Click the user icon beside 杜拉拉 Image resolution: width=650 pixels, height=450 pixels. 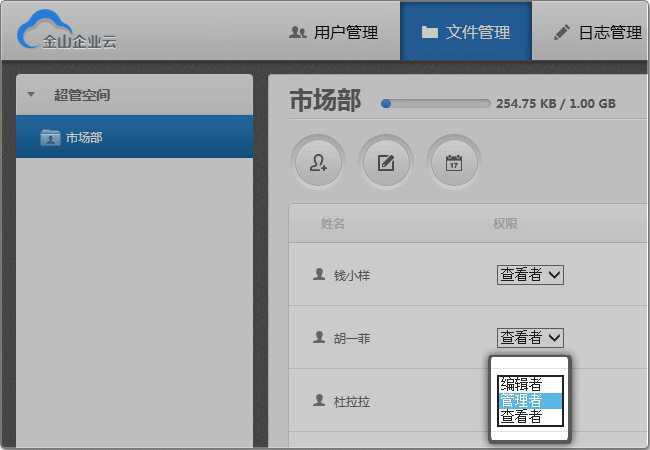[x=319, y=400]
